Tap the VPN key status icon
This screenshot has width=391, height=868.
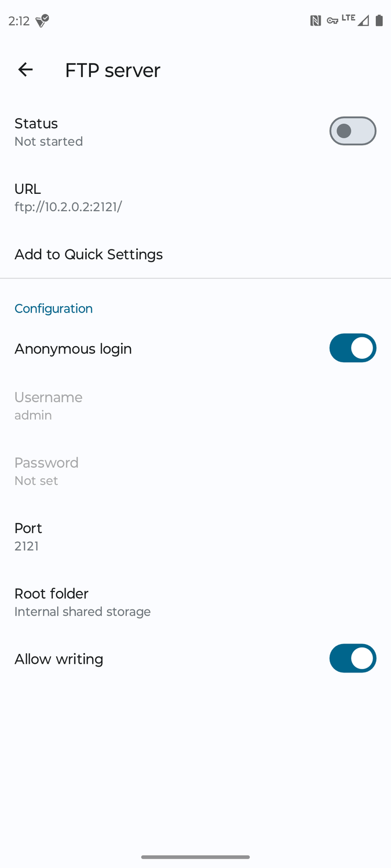(x=332, y=21)
